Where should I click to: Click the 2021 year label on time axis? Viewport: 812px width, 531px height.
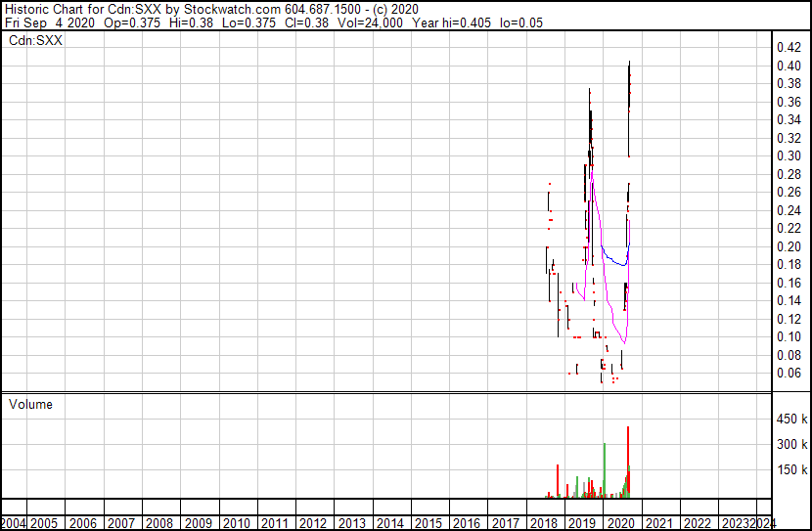(x=659, y=523)
